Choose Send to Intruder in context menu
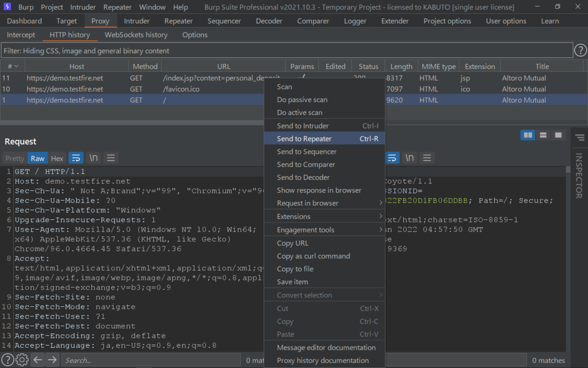This screenshot has width=588, height=368. click(x=324, y=126)
